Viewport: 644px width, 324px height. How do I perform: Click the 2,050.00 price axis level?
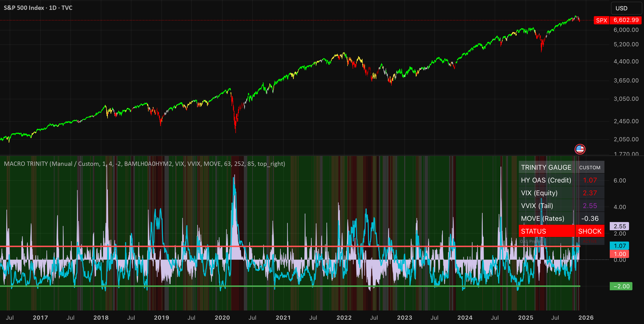(x=626, y=139)
